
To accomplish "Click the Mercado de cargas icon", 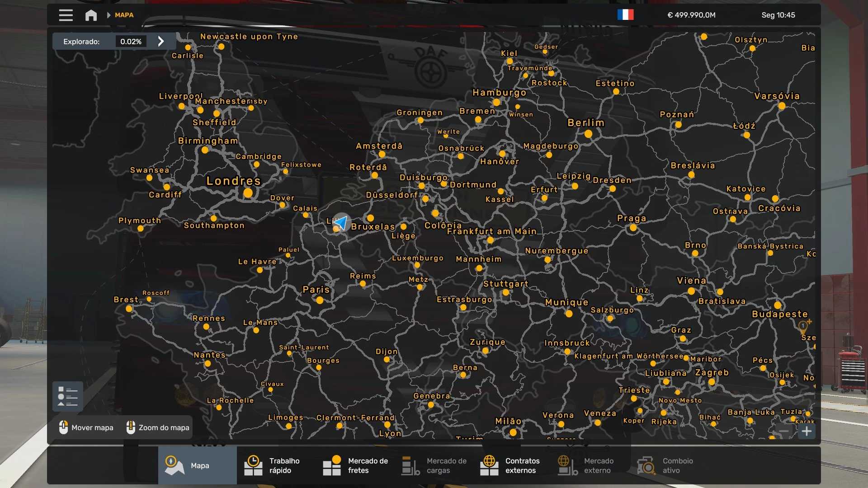I will coord(410,465).
